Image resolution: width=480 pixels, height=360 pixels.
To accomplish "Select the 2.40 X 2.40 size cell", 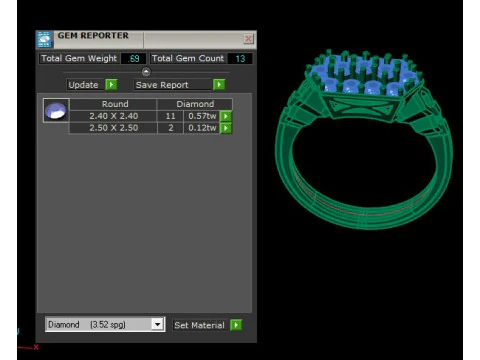I will point(113,116).
